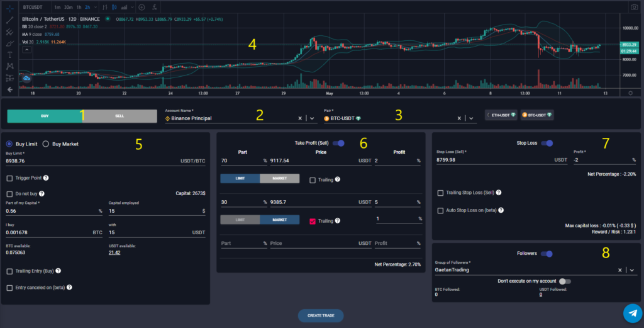Click the ETH-USDT quick pair button
Viewport: 644px width, 328px height.
tap(501, 116)
